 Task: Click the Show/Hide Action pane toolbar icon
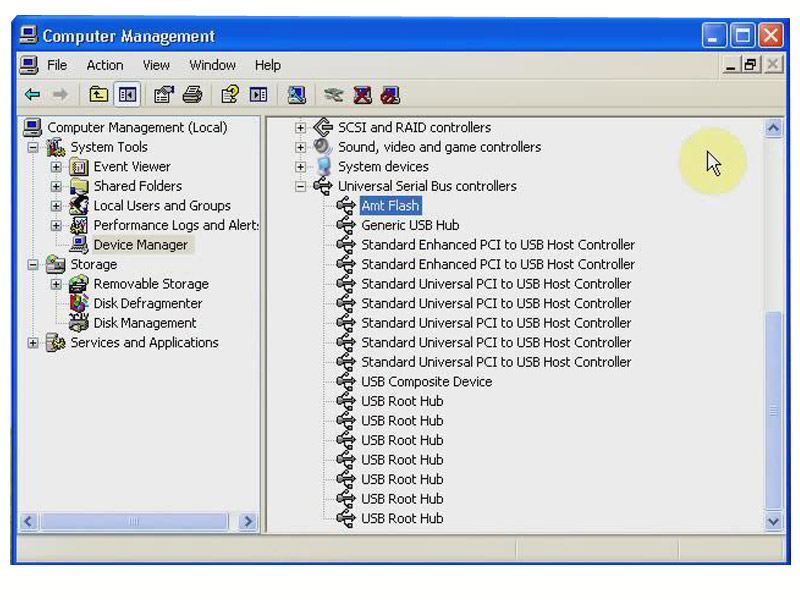(258, 95)
